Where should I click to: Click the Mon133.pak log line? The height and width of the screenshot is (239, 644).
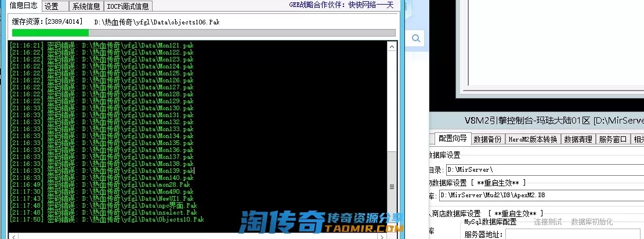pyautogui.click(x=101, y=129)
